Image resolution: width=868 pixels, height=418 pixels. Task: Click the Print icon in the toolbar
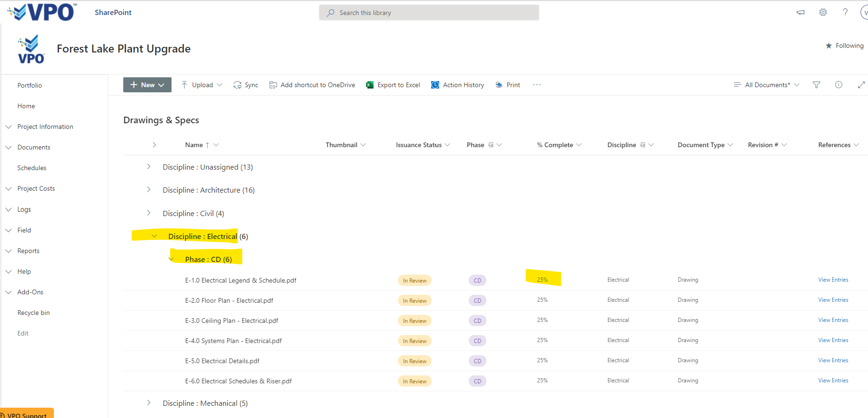(x=499, y=85)
